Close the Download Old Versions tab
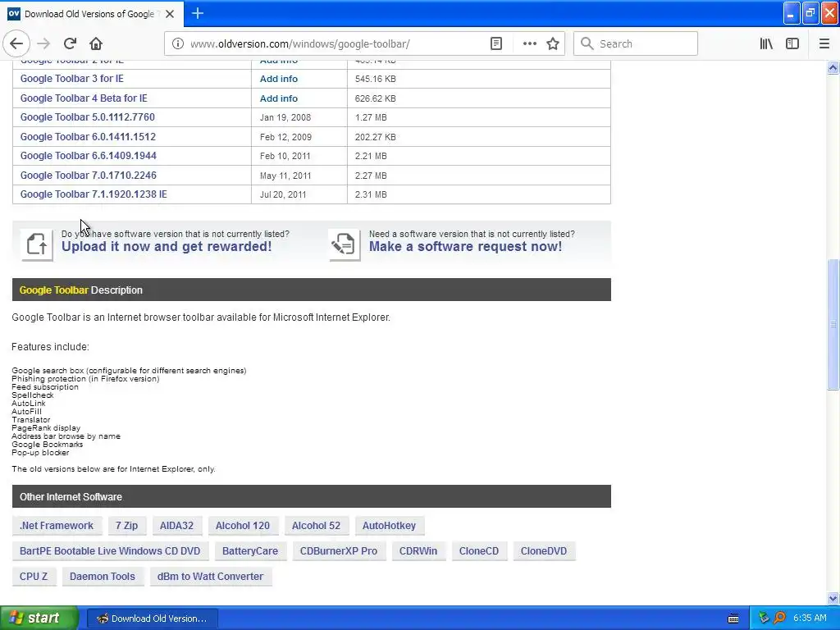Screen dimensions: 840x630 coord(170,14)
